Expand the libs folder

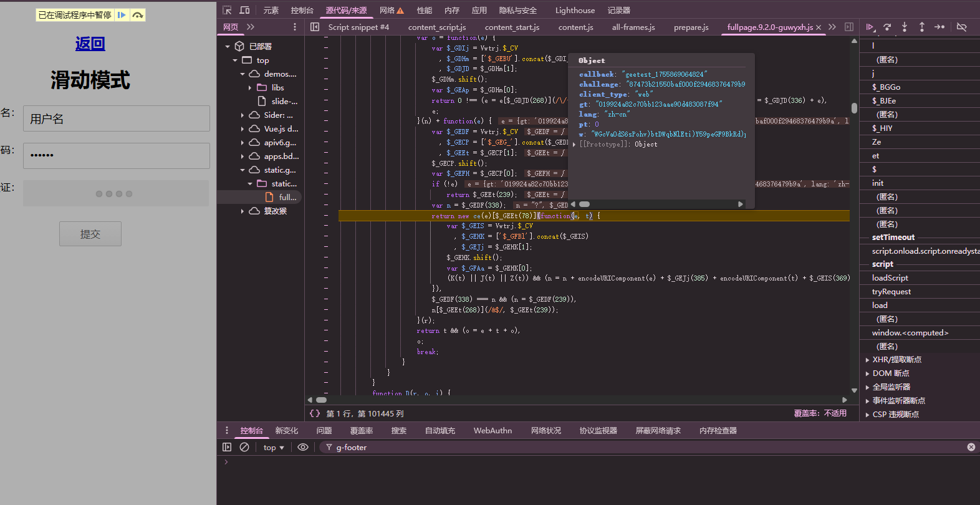click(250, 88)
